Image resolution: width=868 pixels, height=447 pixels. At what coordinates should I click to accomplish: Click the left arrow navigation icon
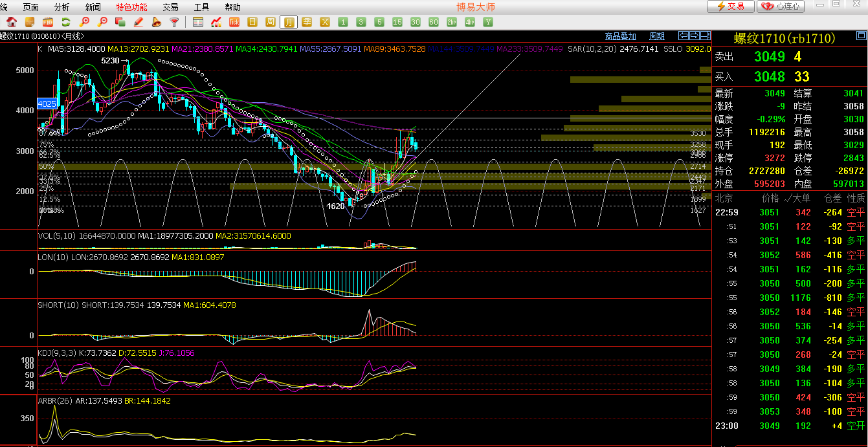click(684, 36)
